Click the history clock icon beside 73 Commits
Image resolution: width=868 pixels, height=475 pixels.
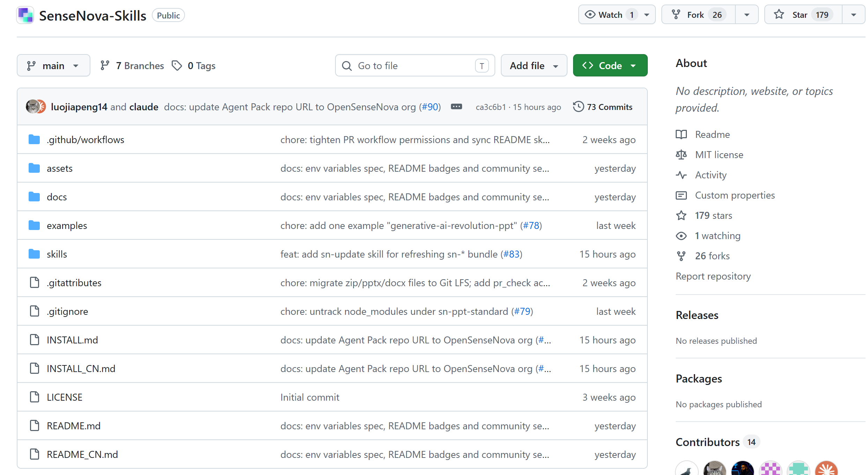tap(578, 107)
